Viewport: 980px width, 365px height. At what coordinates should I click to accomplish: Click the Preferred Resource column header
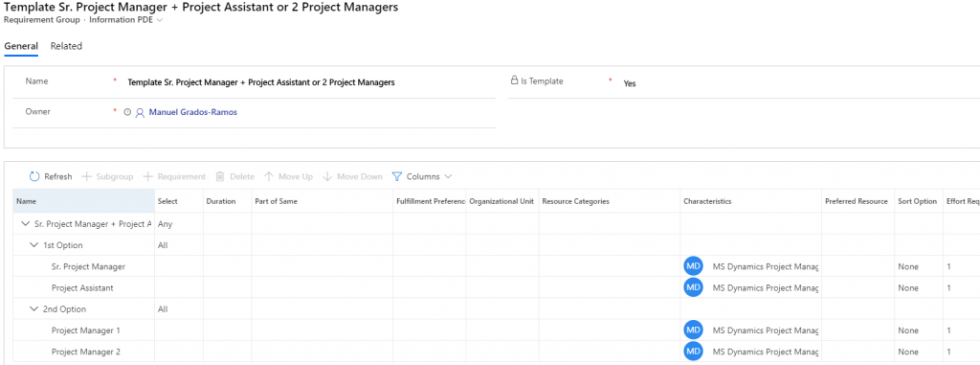tap(857, 201)
